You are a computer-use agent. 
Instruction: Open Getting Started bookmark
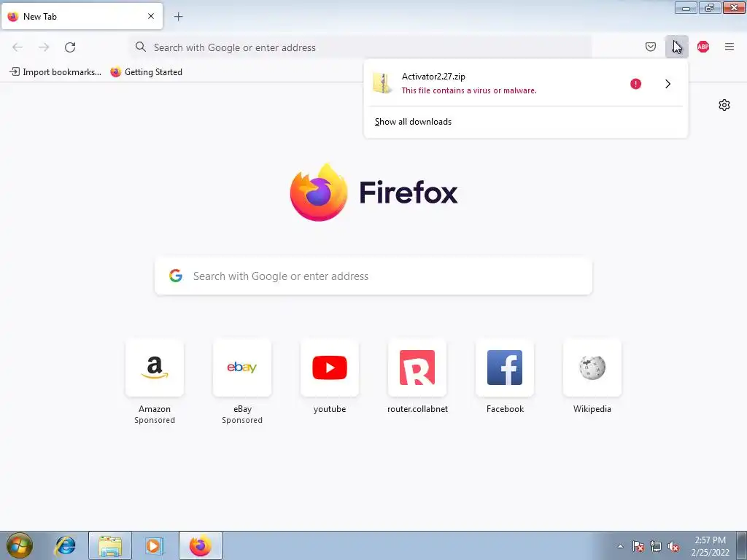pyautogui.click(x=146, y=72)
